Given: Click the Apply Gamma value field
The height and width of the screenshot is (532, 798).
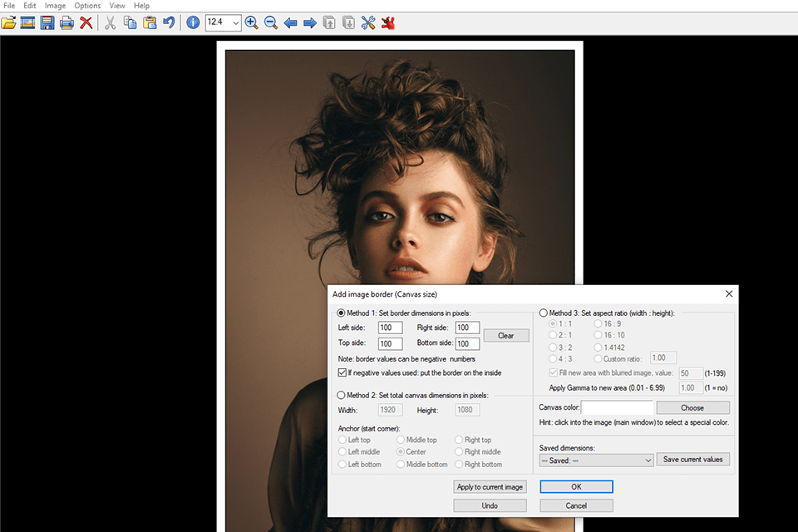Looking at the screenshot, I should point(691,388).
